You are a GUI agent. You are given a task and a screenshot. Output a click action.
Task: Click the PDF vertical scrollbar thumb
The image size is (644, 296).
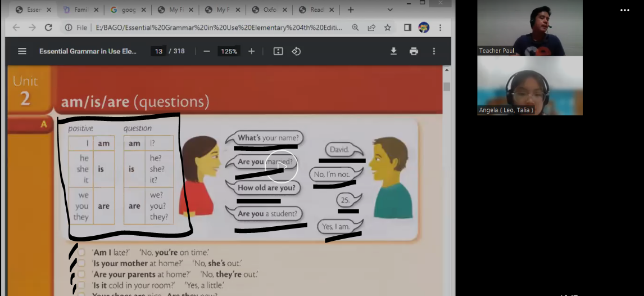click(x=447, y=87)
